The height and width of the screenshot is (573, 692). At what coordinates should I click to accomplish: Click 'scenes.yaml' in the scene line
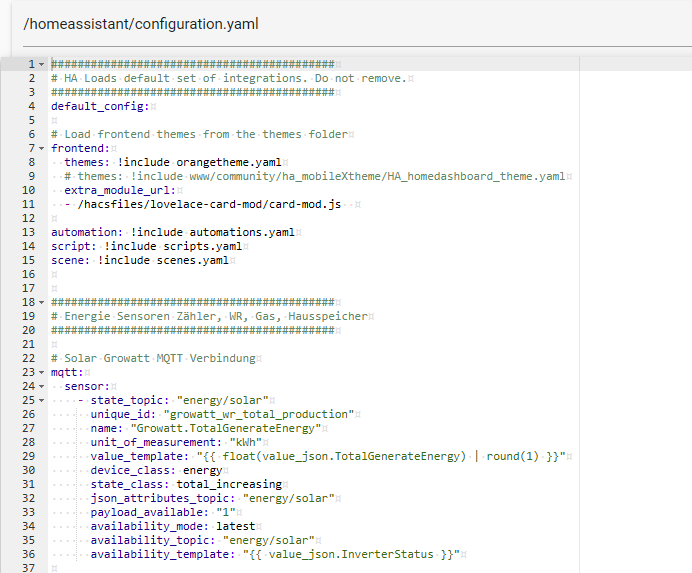tap(192, 260)
